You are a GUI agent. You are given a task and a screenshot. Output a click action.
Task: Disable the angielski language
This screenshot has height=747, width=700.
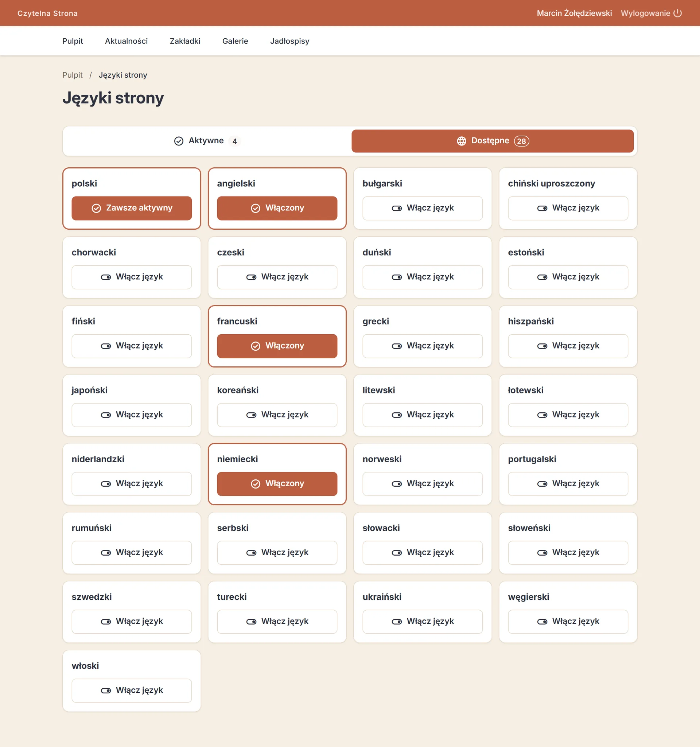coord(277,208)
